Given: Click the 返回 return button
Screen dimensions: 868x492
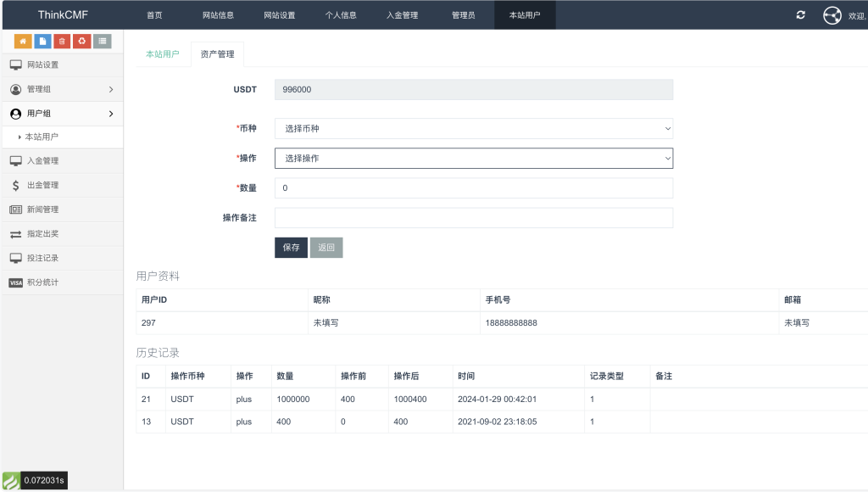Looking at the screenshot, I should click(325, 247).
